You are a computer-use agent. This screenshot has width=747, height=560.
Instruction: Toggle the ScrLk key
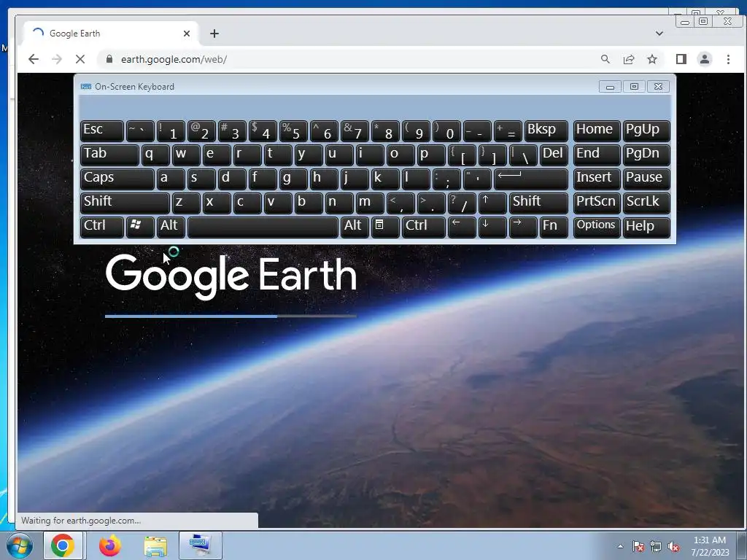646,203
